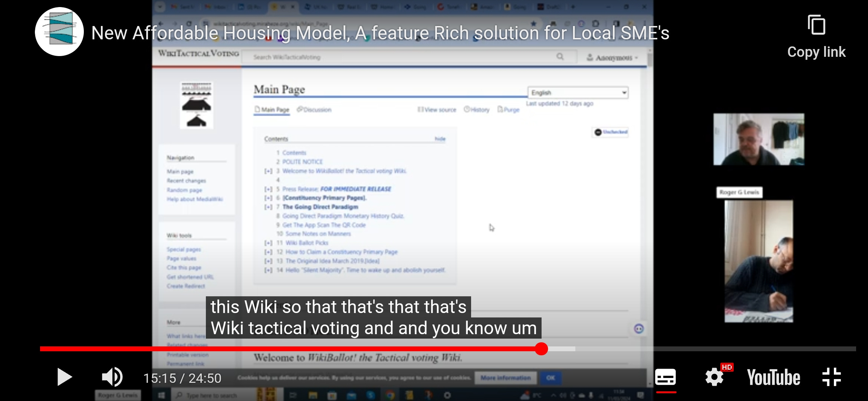Expand item 14 Hello Silent Majority
868x401 pixels.
(268, 270)
